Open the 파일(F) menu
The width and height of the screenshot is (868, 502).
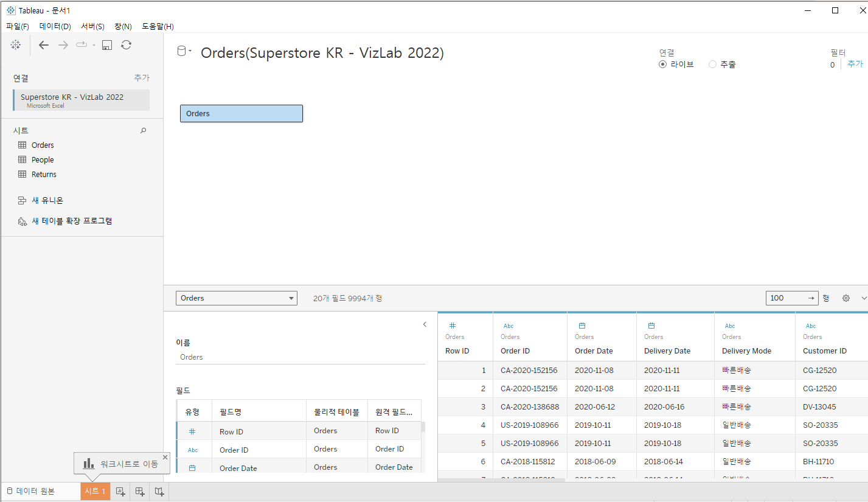coord(18,27)
